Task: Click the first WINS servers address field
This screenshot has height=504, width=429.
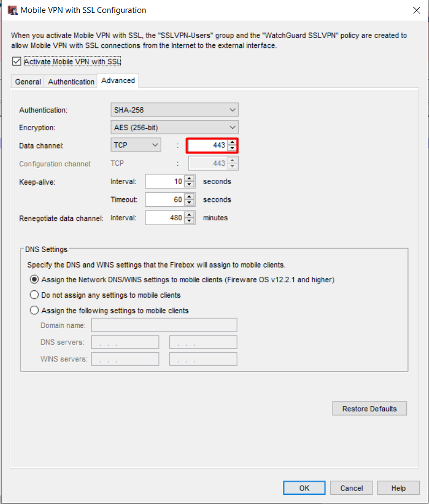Action: (x=125, y=359)
